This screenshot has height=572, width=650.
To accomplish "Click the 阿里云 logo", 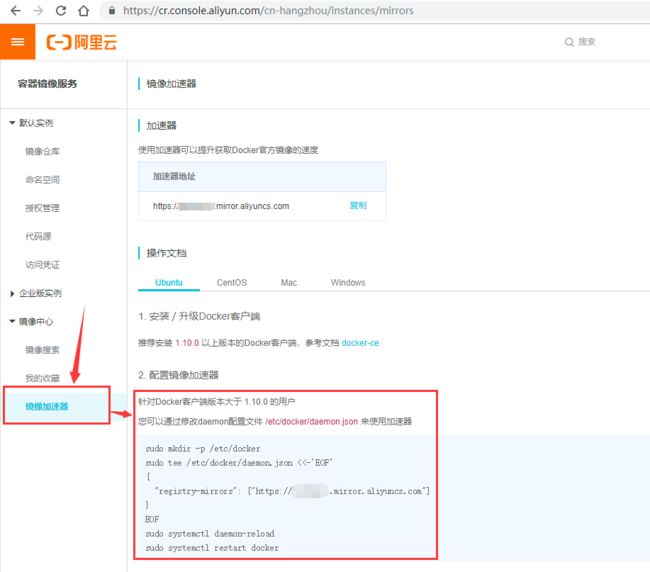I will pos(82,42).
